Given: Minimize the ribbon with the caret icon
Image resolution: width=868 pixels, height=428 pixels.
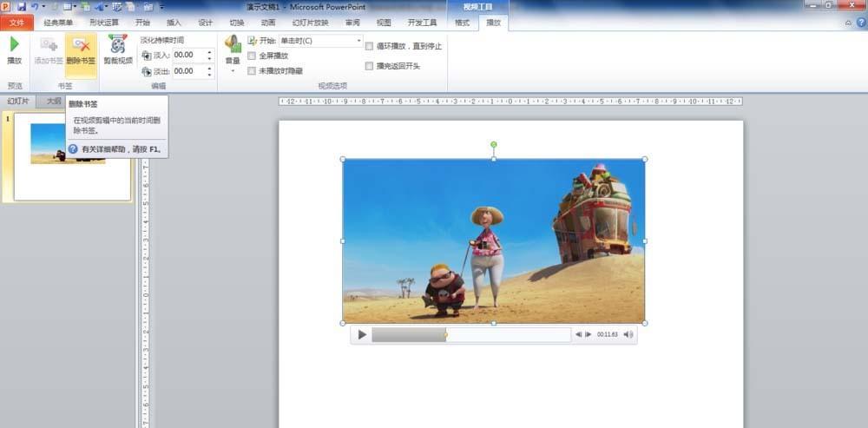Looking at the screenshot, I should [849, 23].
